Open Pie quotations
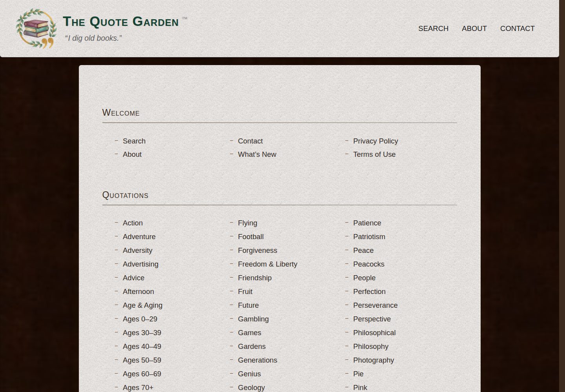 [x=358, y=374]
